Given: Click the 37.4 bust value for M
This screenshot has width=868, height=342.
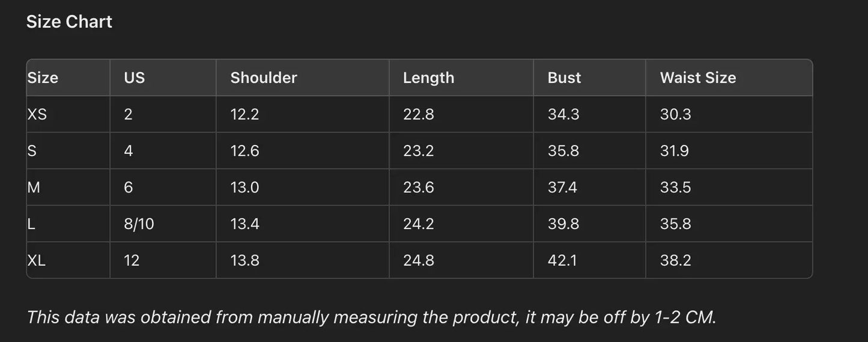Looking at the screenshot, I should point(562,188).
